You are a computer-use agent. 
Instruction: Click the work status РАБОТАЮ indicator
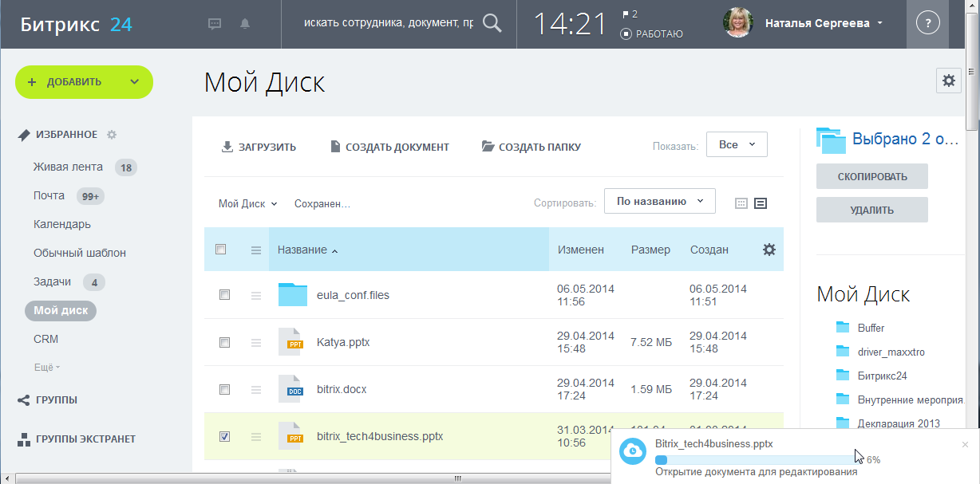coord(652,34)
